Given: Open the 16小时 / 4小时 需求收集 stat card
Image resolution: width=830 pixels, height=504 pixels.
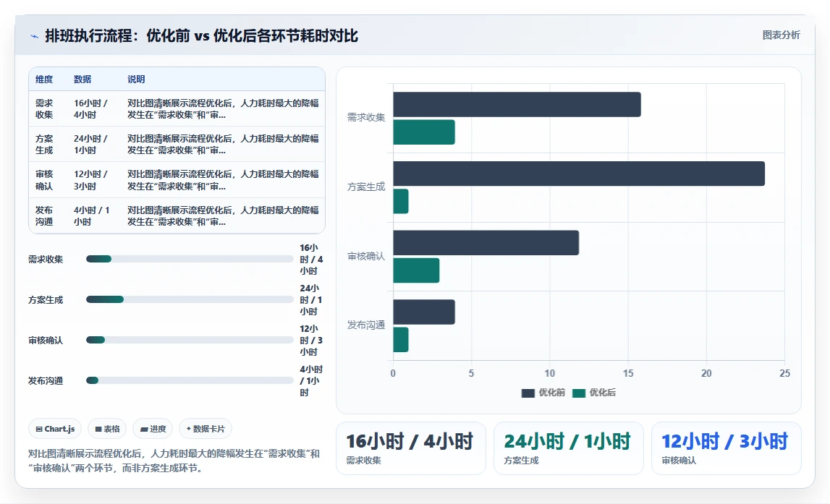Looking at the screenshot, I should point(411,448).
